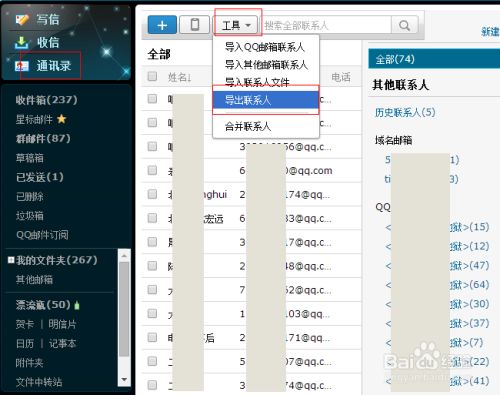Open 漂流瓶(50) drift bottle
Screen dimensions: 500x395
(x=43, y=305)
